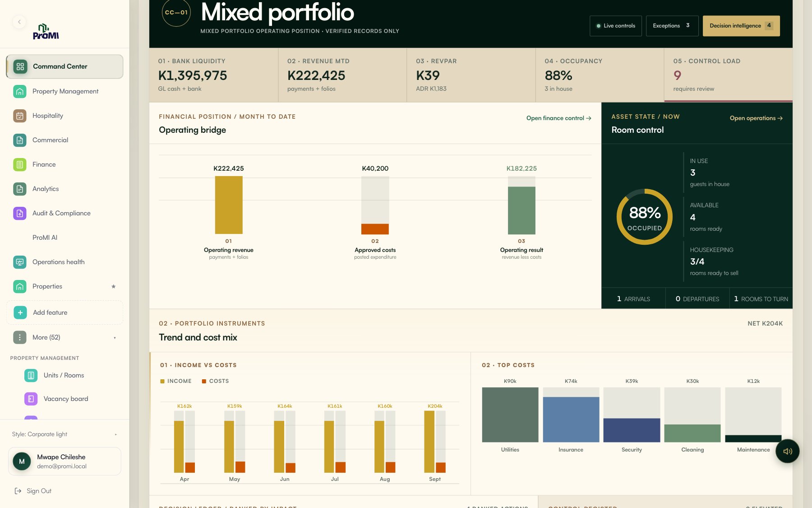Open the Exceptions 3 button
Image resolution: width=812 pixels, height=508 pixels.
[x=672, y=26]
